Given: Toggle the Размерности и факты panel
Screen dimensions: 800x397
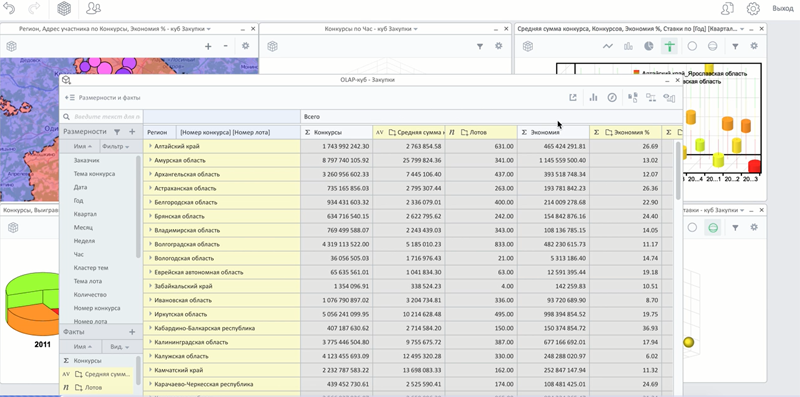Looking at the screenshot, I should click(x=103, y=97).
